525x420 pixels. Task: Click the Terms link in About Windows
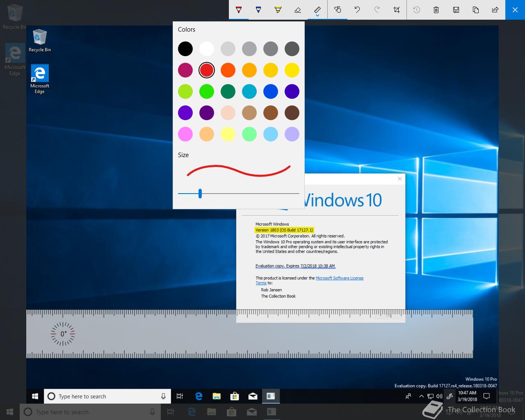pos(261,283)
